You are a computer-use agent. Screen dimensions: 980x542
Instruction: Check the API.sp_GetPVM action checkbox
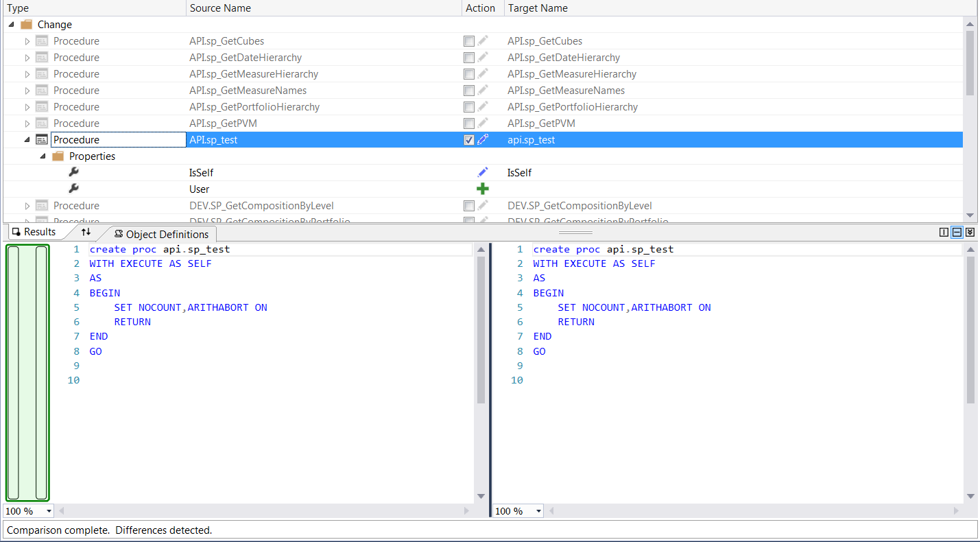pos(468,123)
